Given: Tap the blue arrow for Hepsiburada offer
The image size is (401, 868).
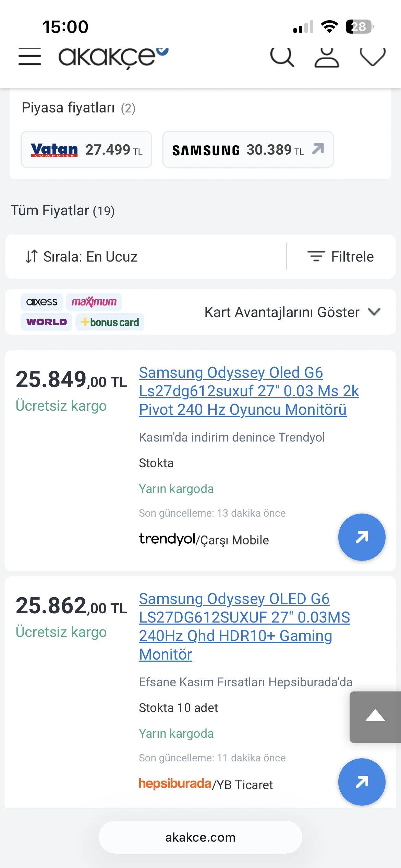Looking at the screenshot, I should [362, 782].
